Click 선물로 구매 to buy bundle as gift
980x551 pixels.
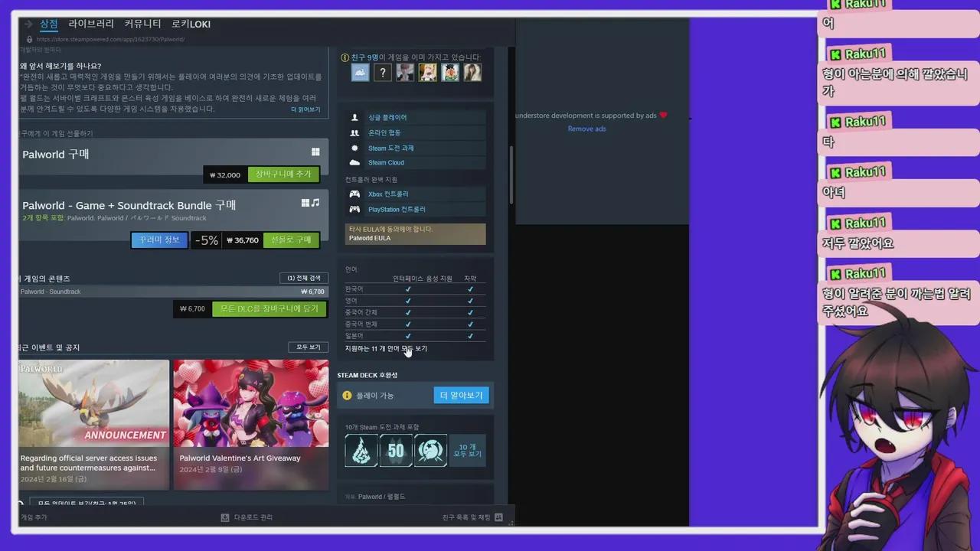coord(291,240)
